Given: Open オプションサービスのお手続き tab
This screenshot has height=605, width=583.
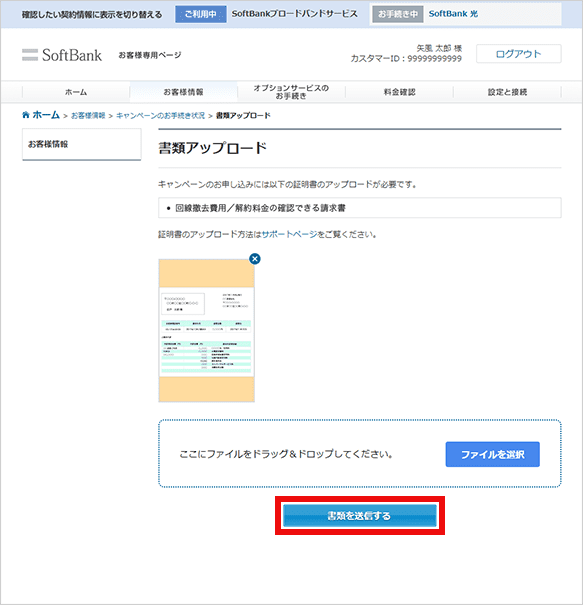Looking at the screenshot, I should pos(291,92).
